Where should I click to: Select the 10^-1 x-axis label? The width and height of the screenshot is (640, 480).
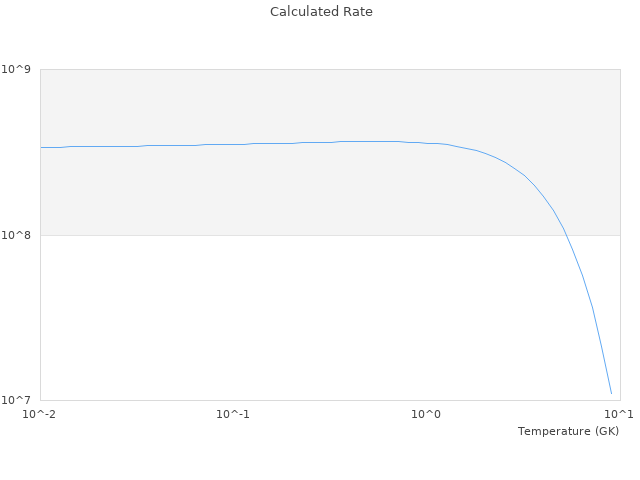click(x=233, y=414)
